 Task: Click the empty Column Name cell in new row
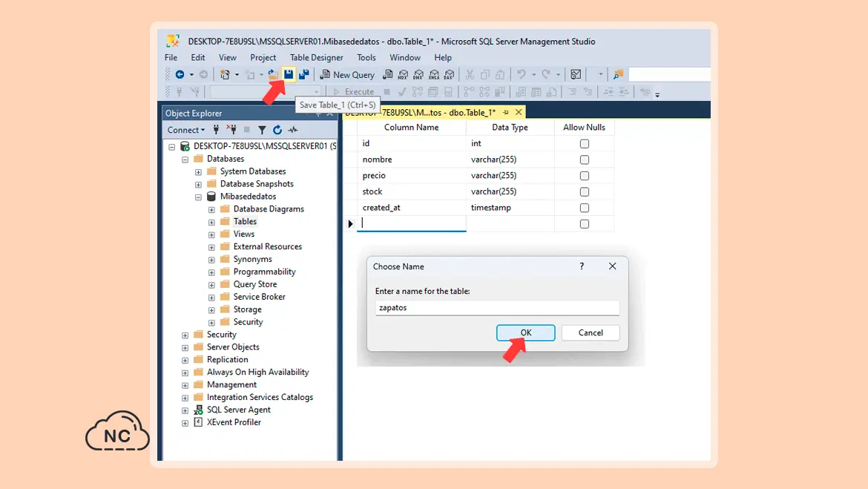(411, 223)
